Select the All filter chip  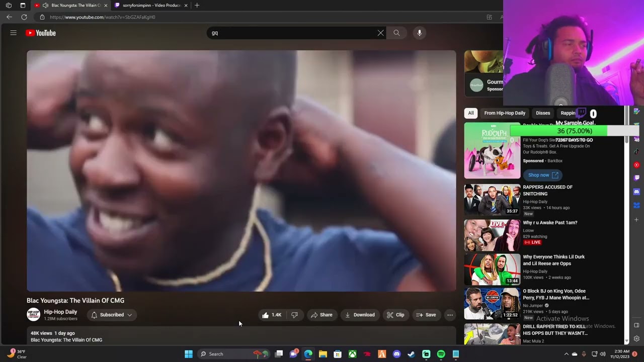471,113
